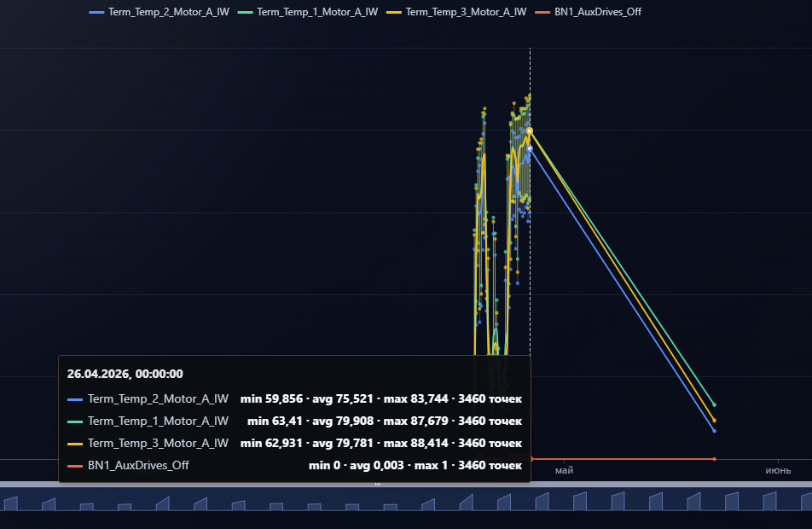Click the green line's last point in June
The height and width of the screenshot is (529, 812).
(x=714, y=404)
